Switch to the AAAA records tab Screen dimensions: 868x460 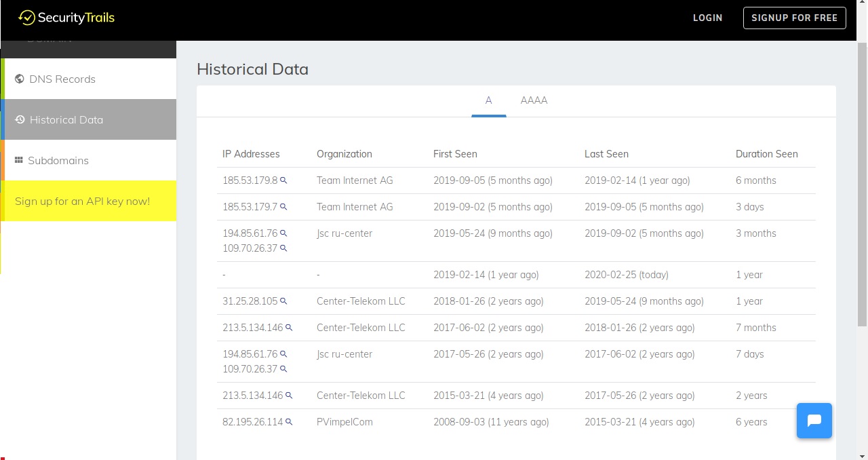pos(534,100)
